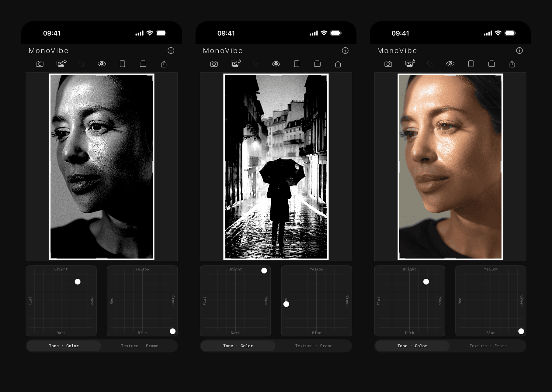Tap the portrait frame icon on umbrella photo screen
Screen dimensions: 552x392
(297, 64)
